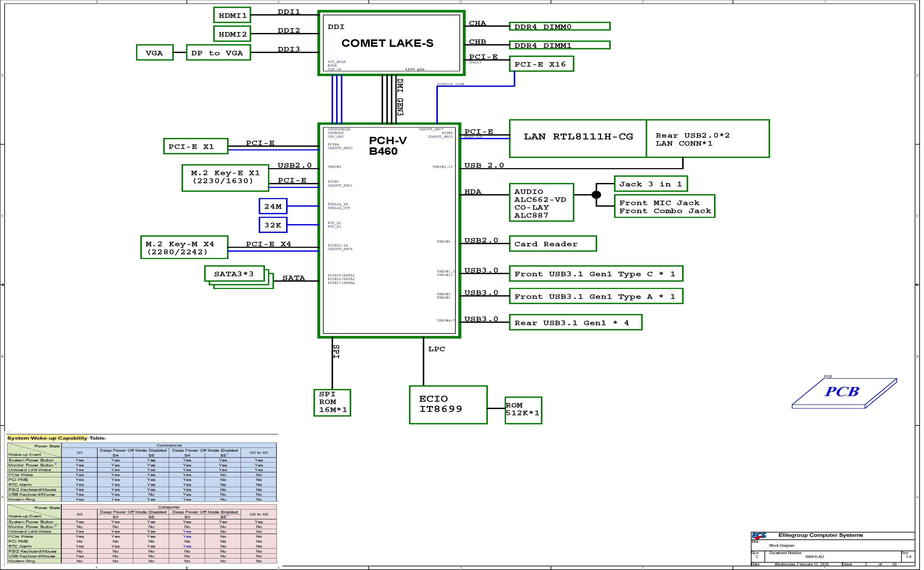Click the Jack 3 in 1 block
The width and height of the screenshot is (924, 570).
pyautogui.click(x=651, y=184)
